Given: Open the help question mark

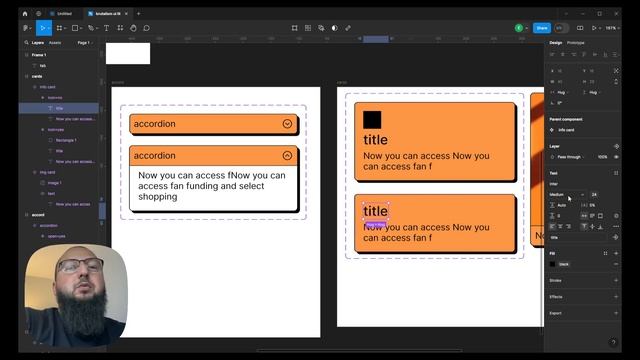Looking at the screenshot, I should tap(613, 342).
